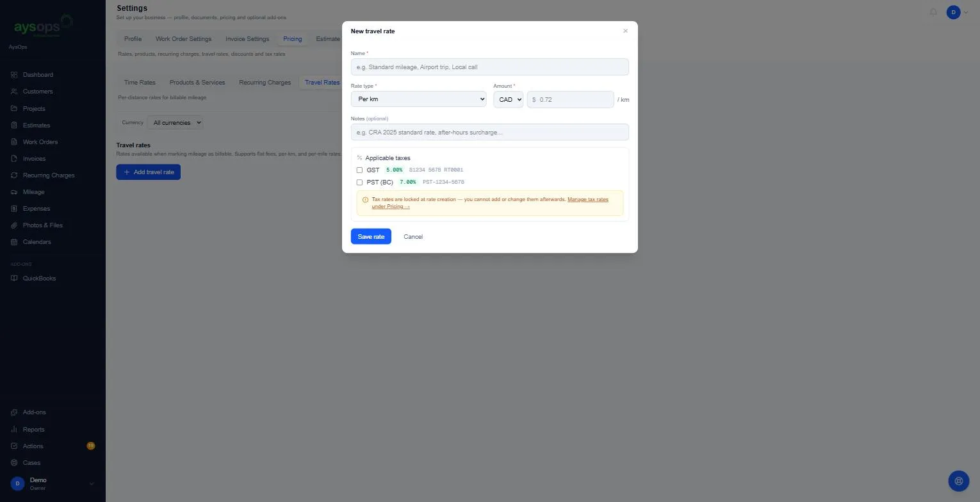Click the Reports chart icon
Viewport: 980px width, 502px height.
(x=14, y=430)
